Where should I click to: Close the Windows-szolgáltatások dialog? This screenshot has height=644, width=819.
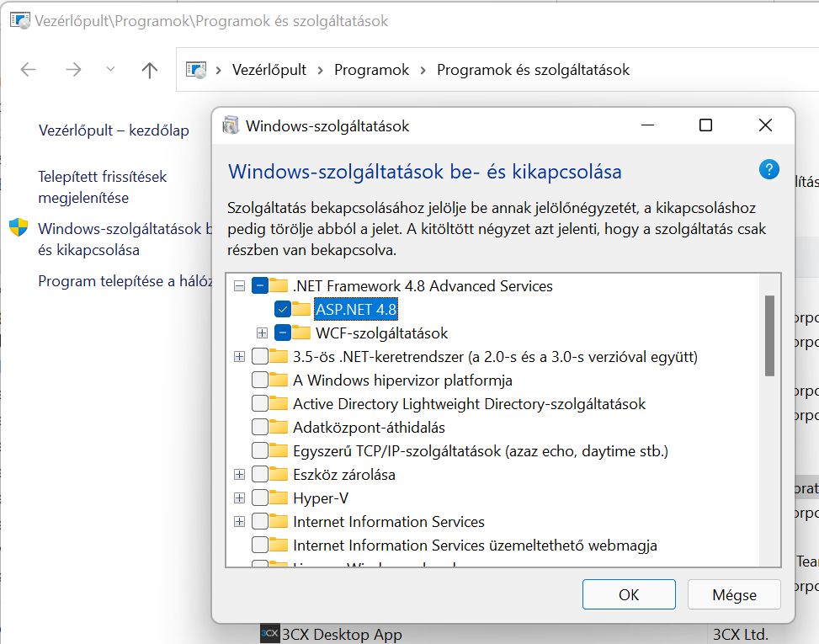point(765,125)
